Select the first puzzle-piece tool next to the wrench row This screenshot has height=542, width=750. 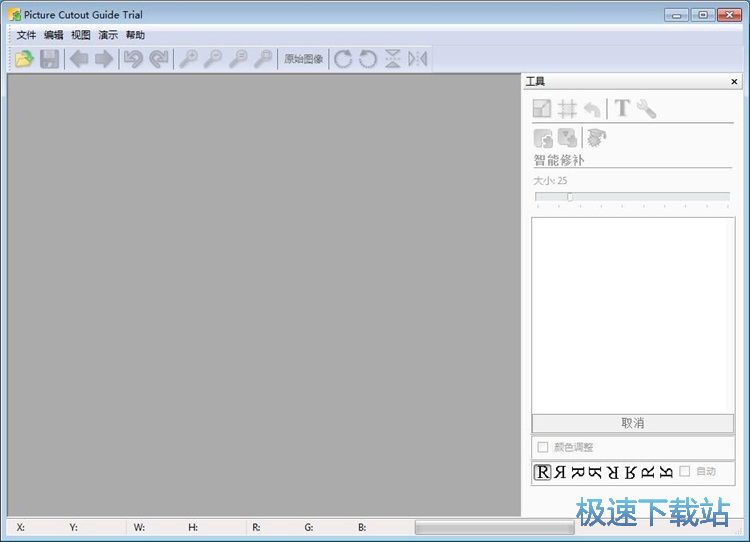543,138
